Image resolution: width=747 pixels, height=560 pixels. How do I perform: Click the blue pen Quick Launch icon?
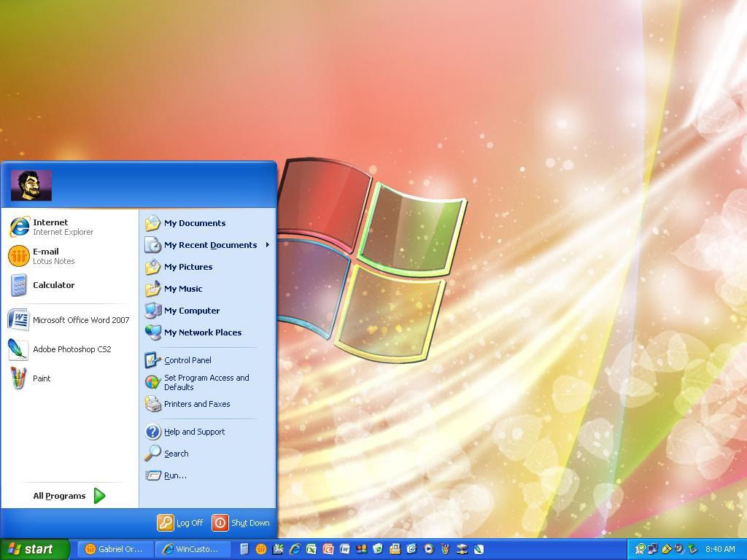(x=479, y=549)
